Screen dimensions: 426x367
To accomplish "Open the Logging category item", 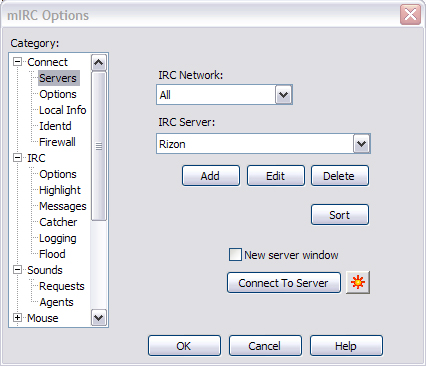I will (58, 238).
